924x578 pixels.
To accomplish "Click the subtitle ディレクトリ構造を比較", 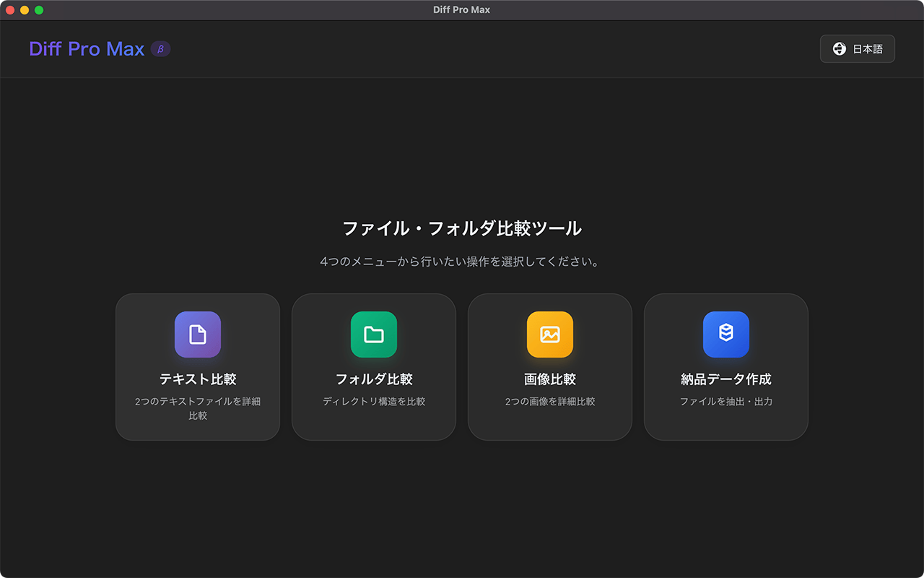I will click(x=373, y=401).
